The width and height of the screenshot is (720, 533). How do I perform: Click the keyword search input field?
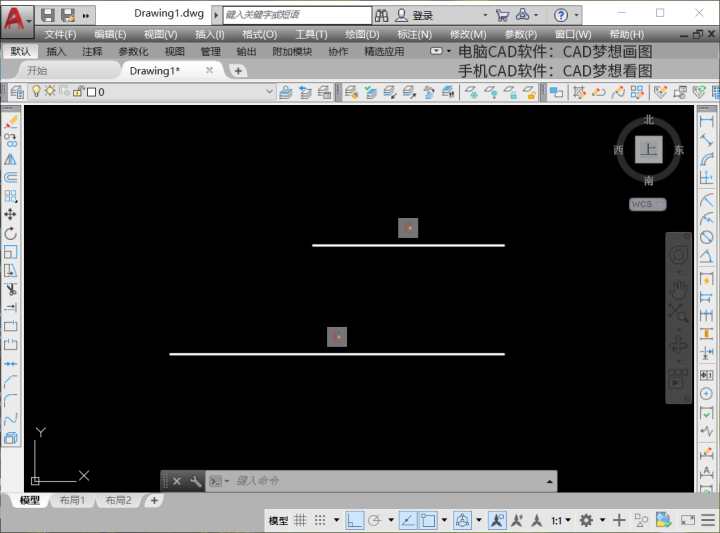pyautogui.click(x=297, y=15)
